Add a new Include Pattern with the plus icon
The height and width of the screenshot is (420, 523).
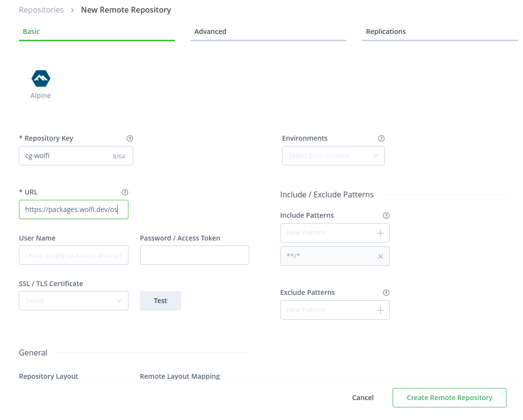pyautogui.click(x=380, y=233)
